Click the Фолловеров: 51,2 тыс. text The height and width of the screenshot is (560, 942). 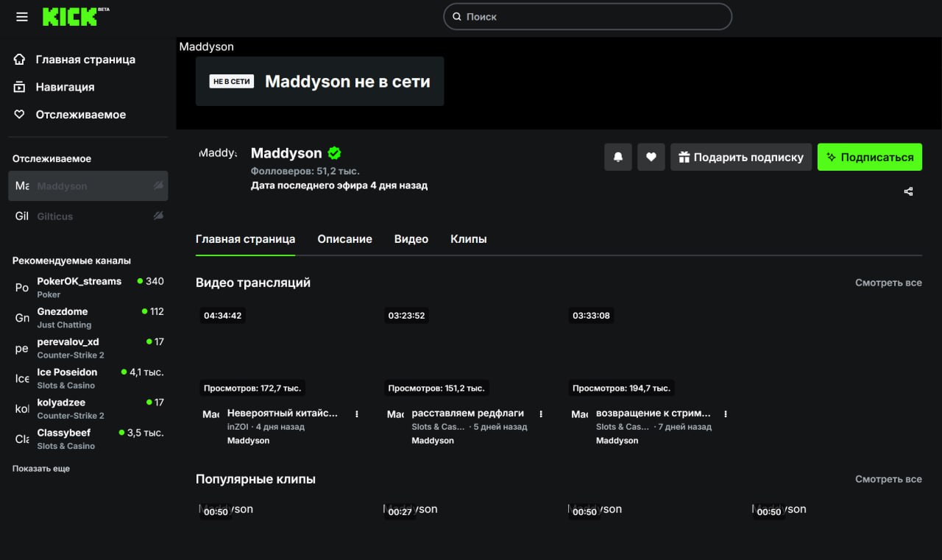[x=305, y=171]
